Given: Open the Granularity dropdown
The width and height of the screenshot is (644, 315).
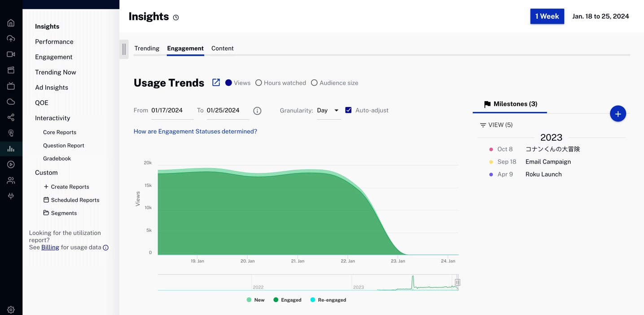Looking at the screenshot, I should click(329, 110).
